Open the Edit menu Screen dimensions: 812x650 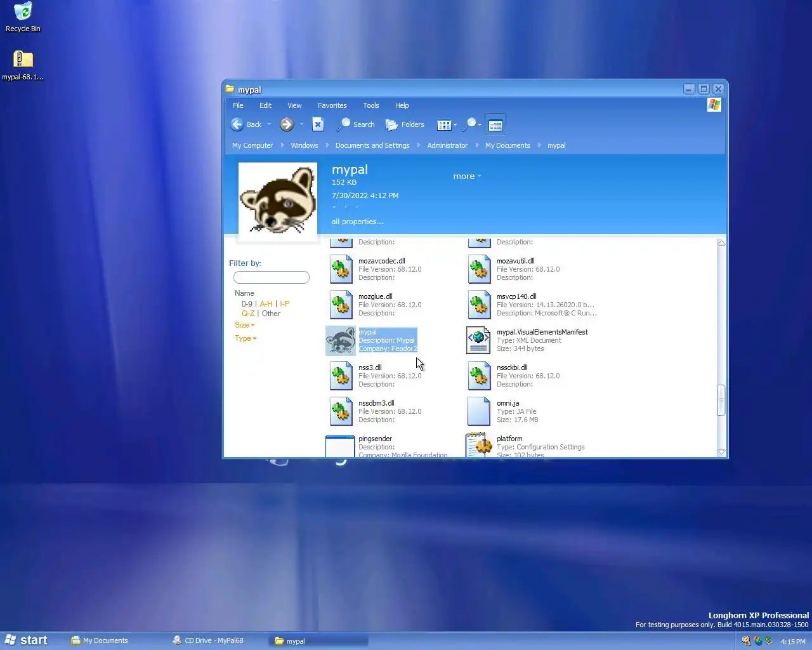pyautogui.click(x=265, y=105)
